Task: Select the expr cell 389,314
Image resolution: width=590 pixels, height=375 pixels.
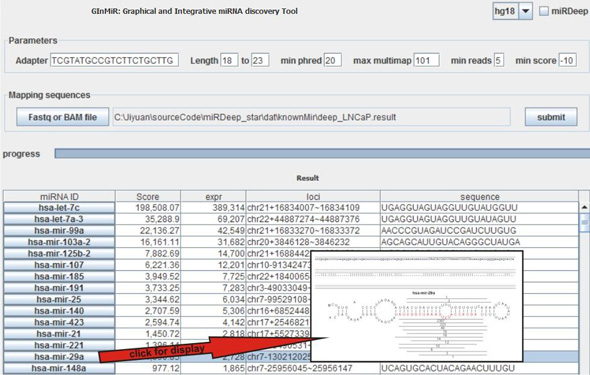Action: pyautogui.click(x=213, y=208)
